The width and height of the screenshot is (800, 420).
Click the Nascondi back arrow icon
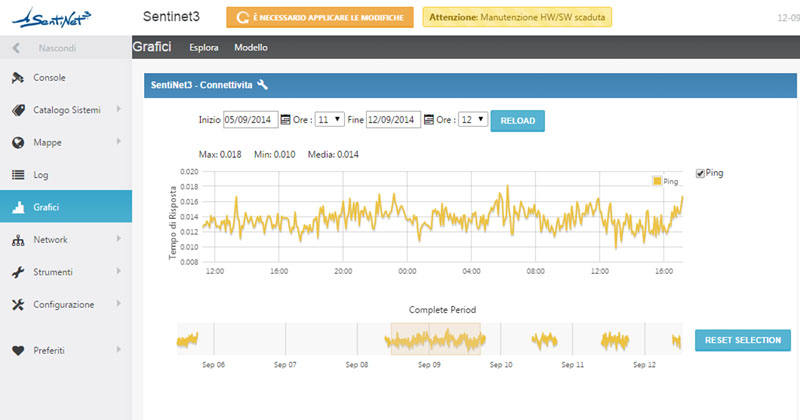16,48
